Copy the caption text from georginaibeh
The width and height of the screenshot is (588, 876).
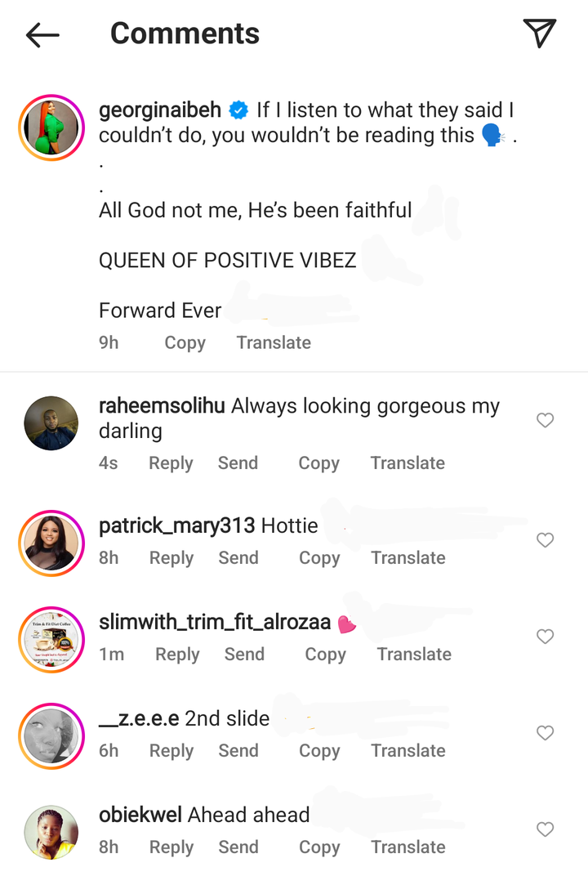(x=185, y=342)
